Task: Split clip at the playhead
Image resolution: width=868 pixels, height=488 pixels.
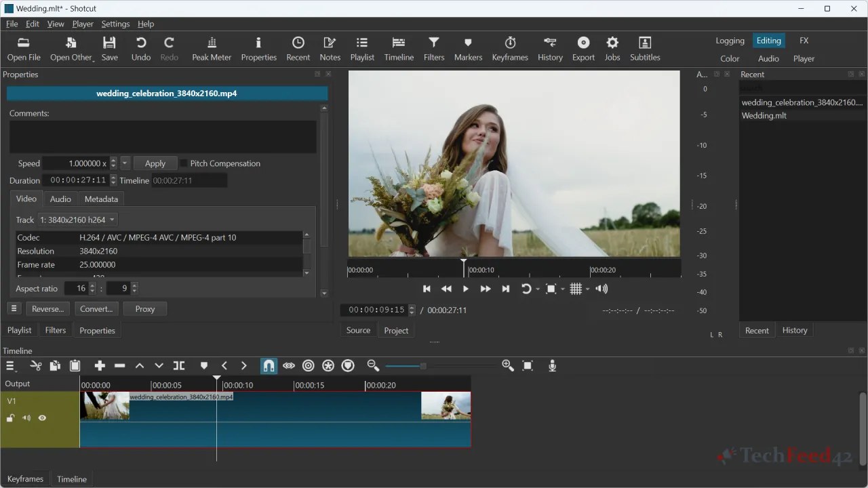Action: pos(179,366)
